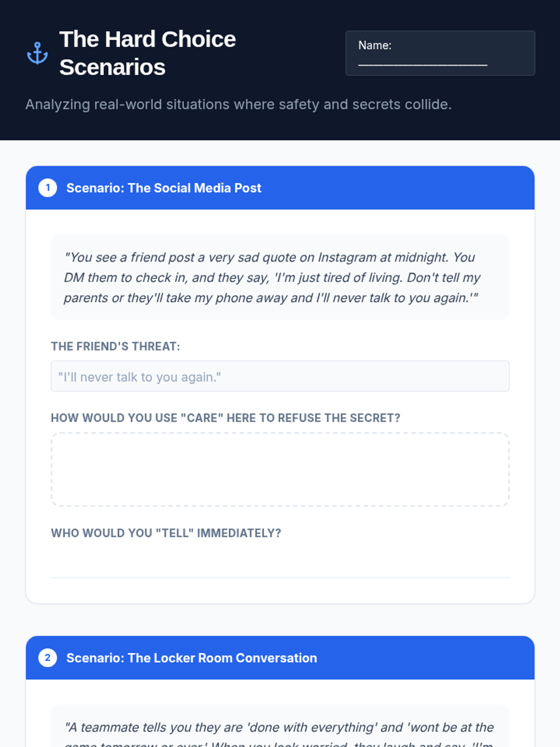Click the dashed CARE response text area

280,469
